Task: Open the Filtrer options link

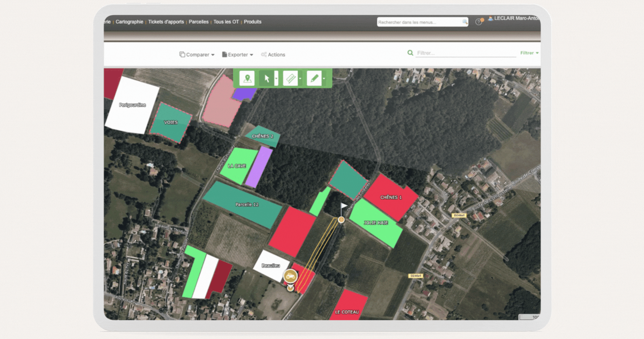Action: [x=529, y=53]
